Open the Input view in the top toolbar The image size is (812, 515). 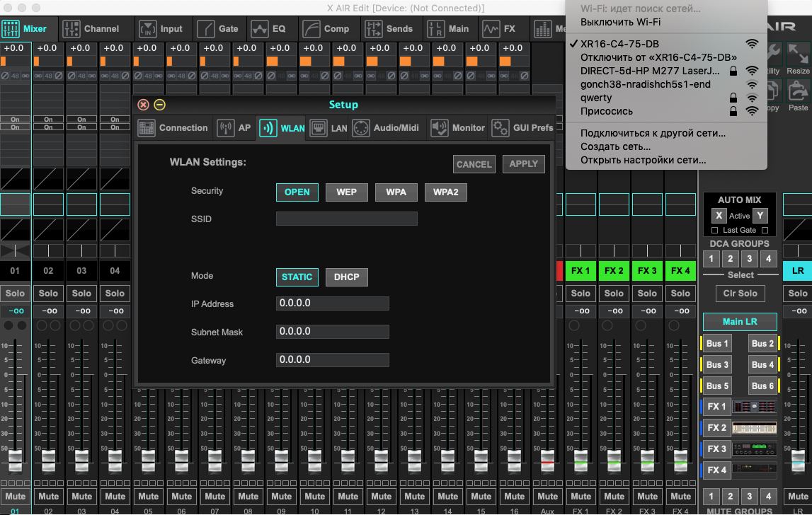point(161,29)
